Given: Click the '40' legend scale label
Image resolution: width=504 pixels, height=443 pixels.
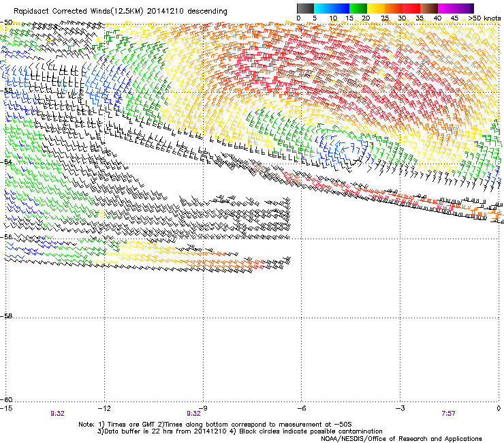Looking at the screenshot, I should [x=437, y=18].
